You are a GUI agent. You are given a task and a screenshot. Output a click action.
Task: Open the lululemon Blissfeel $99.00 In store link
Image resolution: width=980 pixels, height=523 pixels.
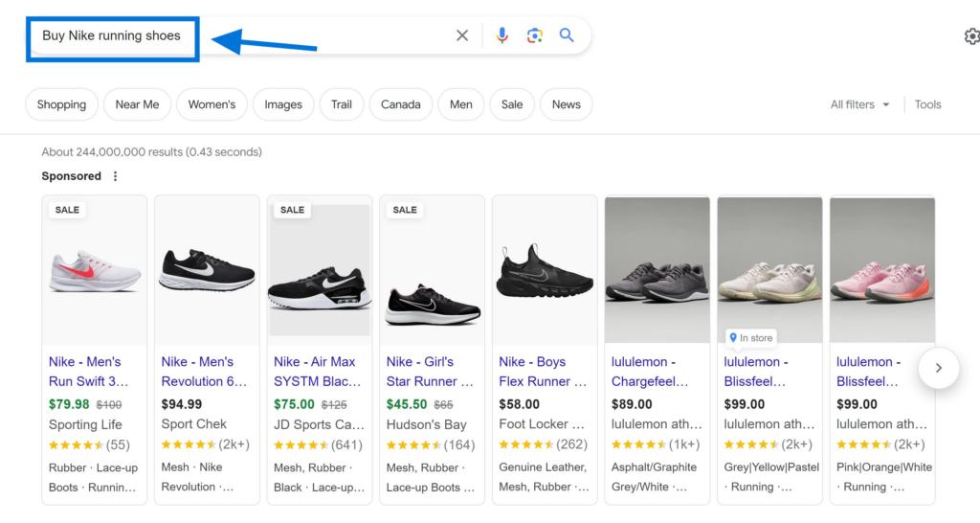(x=756, y=372)
